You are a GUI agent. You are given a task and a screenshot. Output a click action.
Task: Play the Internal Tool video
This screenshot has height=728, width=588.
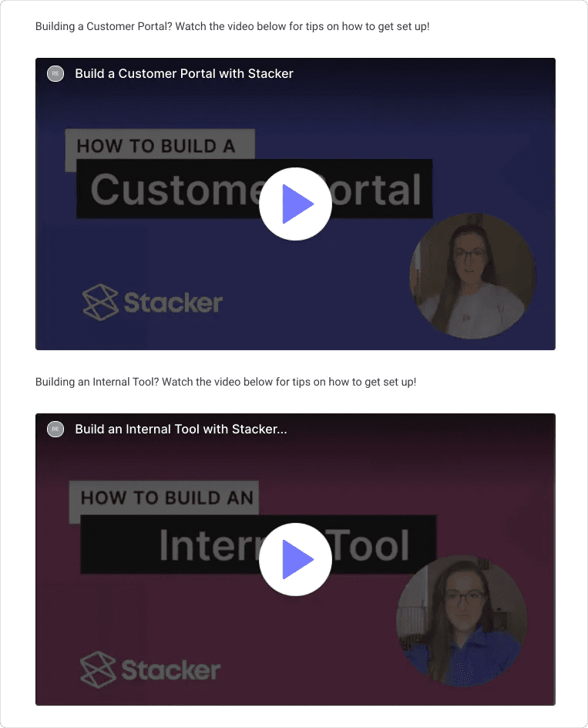pyautogui.click(x=295, y=559)
